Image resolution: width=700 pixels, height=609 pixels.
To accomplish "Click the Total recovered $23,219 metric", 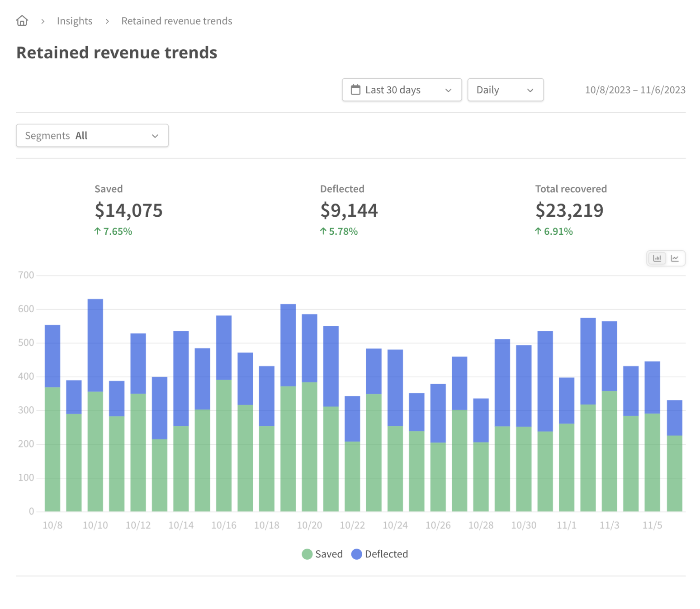I will [x=569, y=209].
